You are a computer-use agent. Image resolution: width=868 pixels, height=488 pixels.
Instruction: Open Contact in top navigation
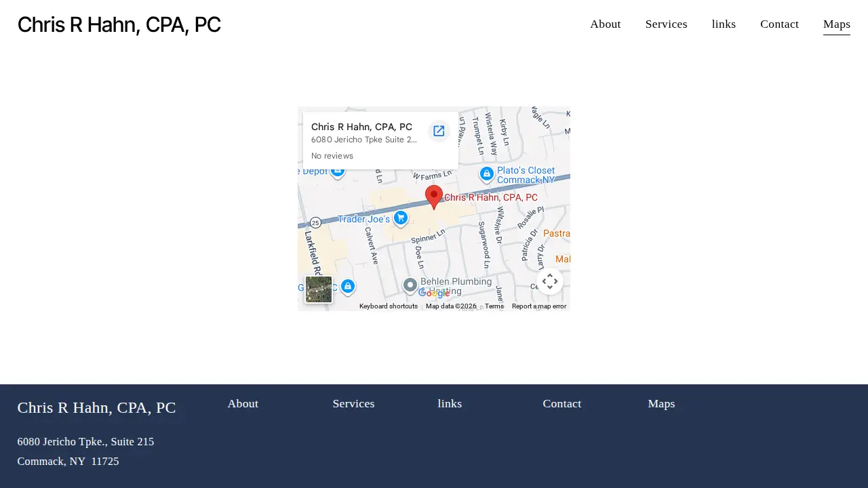pos(779,24)
